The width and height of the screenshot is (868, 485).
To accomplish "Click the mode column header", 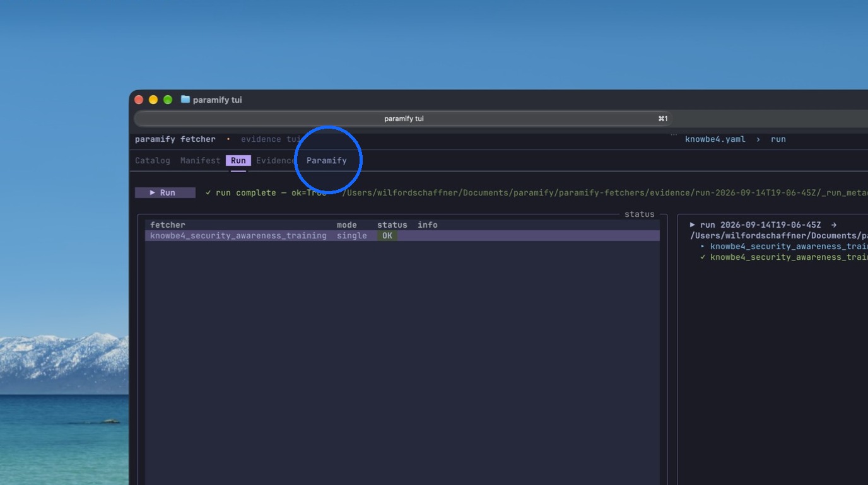I will coord(347,225).
